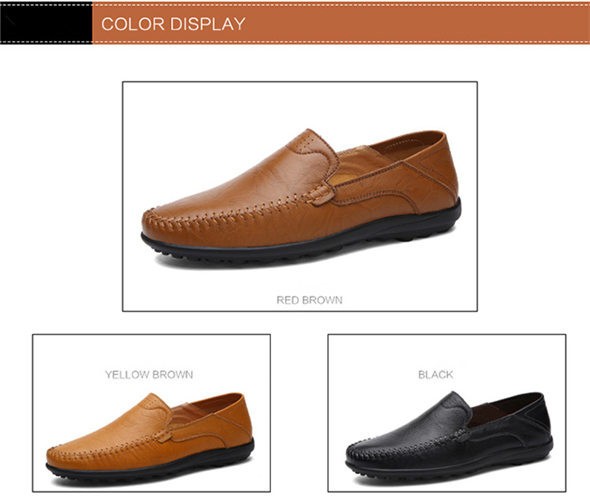This screenshot has width=590, height=504.
Task: Select the YELLOW BROWN label
Action: 149,375
